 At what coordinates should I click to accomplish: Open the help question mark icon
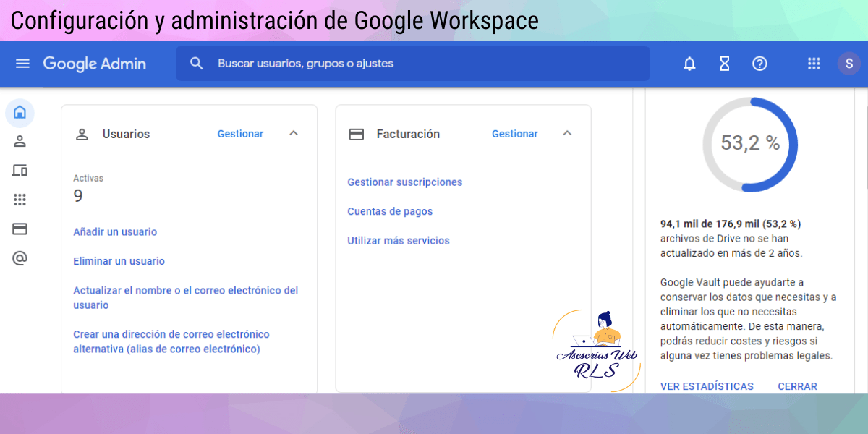point(759,64)
